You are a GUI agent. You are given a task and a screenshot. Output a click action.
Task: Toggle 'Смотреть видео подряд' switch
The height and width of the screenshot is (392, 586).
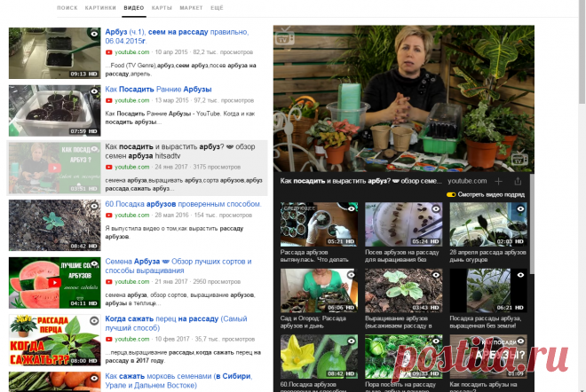tap(451, 194)
